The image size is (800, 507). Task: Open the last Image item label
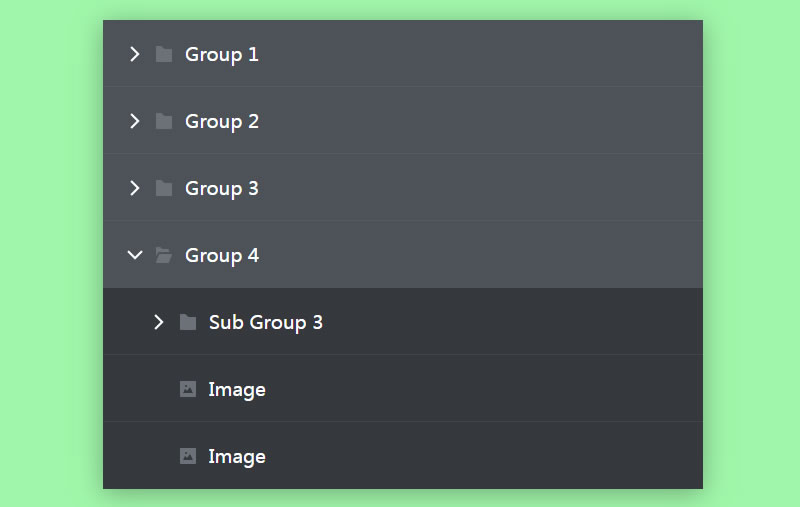tap(237, 456)
